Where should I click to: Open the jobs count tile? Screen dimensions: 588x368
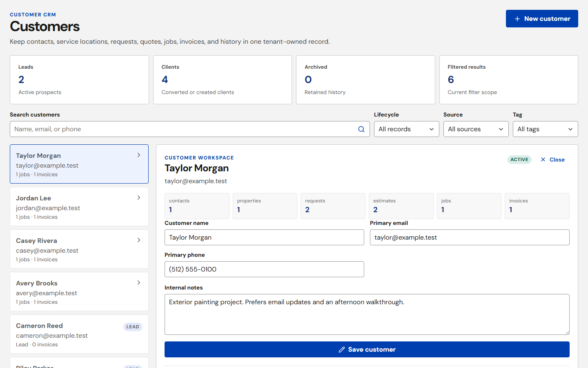click(469, 206)
